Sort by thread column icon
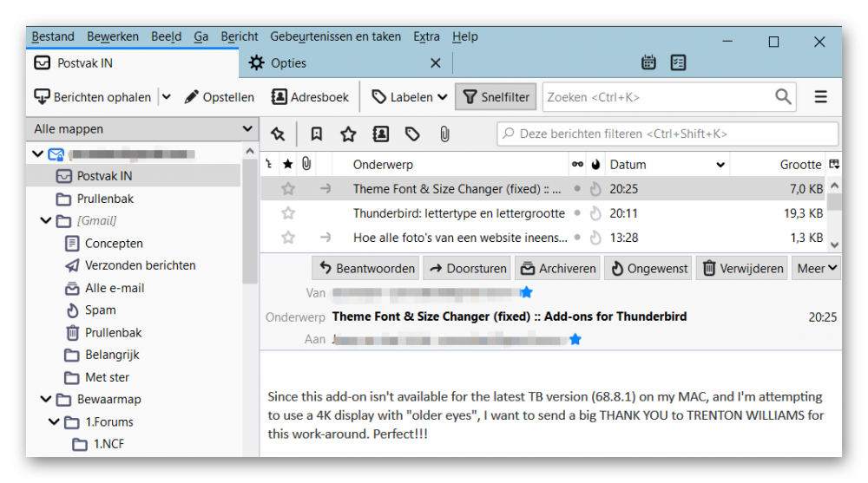 (x=270, y=164)
